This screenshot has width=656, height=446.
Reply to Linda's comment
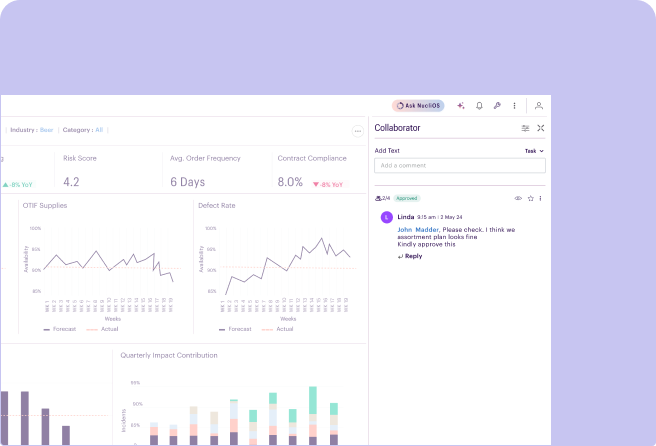point(410,256)
